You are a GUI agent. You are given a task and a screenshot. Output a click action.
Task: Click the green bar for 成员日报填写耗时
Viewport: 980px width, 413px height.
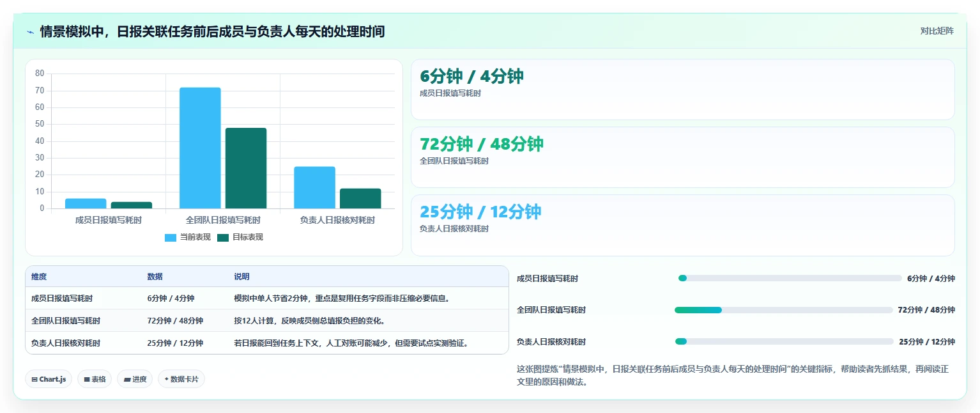(132, 205)
